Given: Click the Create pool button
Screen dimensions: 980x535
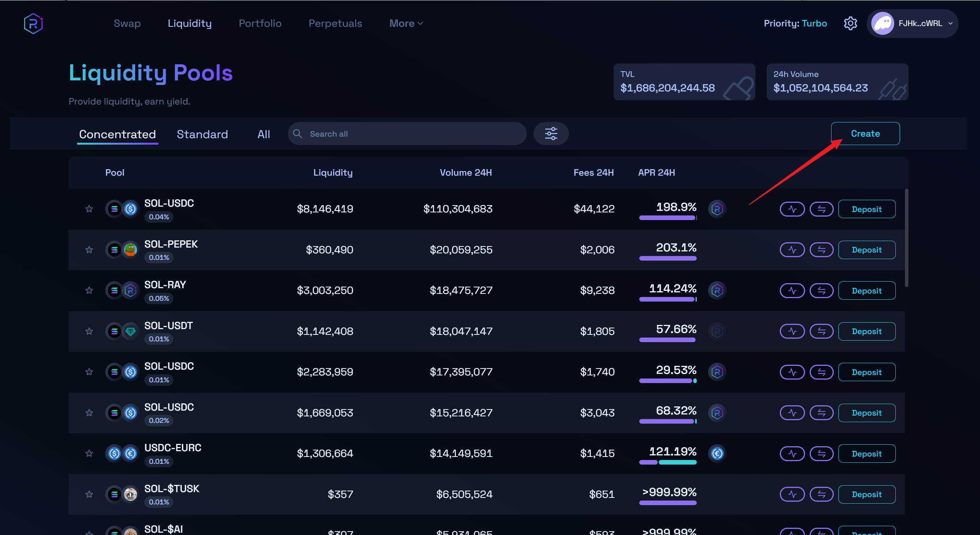Looking at the screenshot, I should tap(865, 134).
